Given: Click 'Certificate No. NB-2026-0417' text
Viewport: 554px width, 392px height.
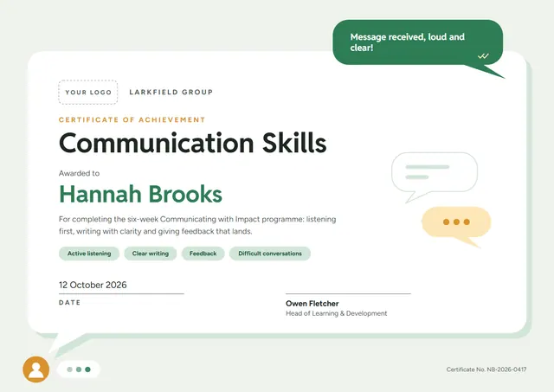Looking at the screenshot, I should tap(486, 370).
